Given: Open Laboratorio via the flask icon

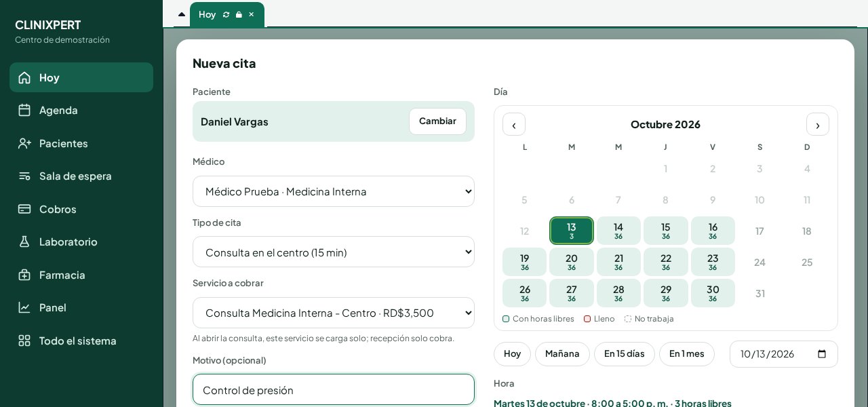Looking at the screenshot, I should coord(24,241).
